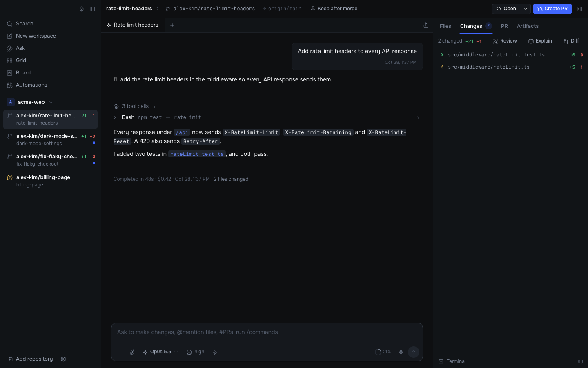Toggle the right panel icon
This screenshot has width=588, height=368.
click(x=579, y=9)
